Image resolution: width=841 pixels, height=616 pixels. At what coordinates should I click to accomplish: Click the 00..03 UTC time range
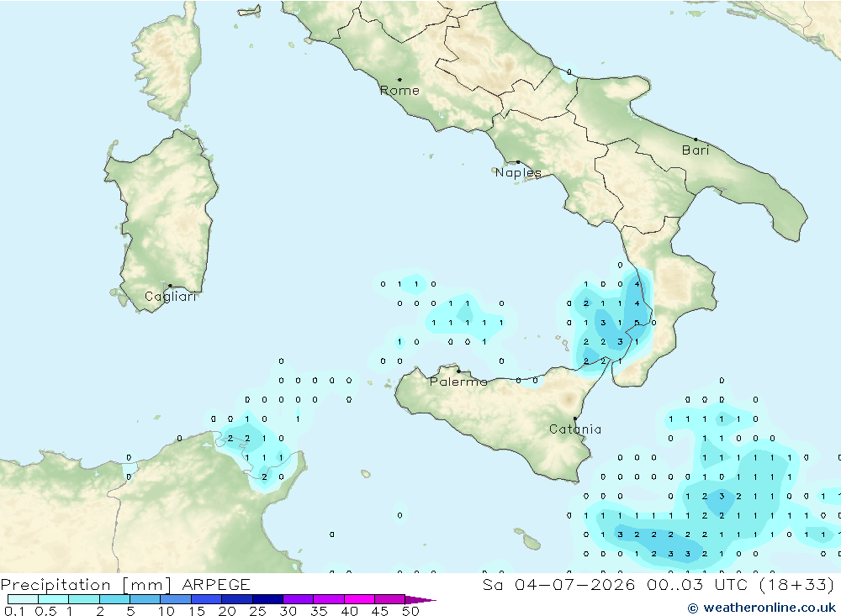point(696,584)
